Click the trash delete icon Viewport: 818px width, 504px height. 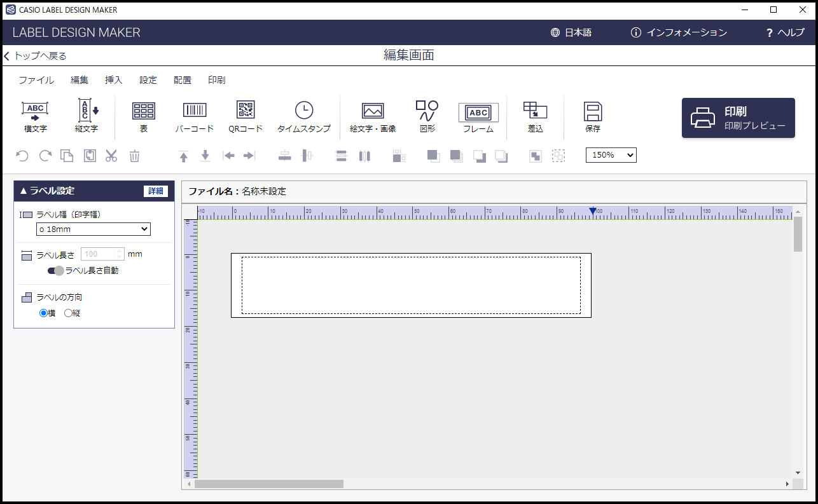tap(134, 156)
